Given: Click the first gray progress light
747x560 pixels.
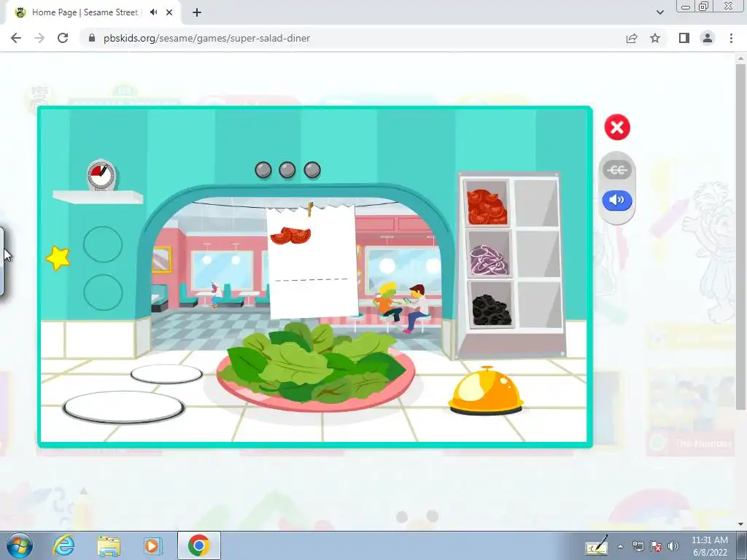Looking at the screenshot, I should 263,170.
